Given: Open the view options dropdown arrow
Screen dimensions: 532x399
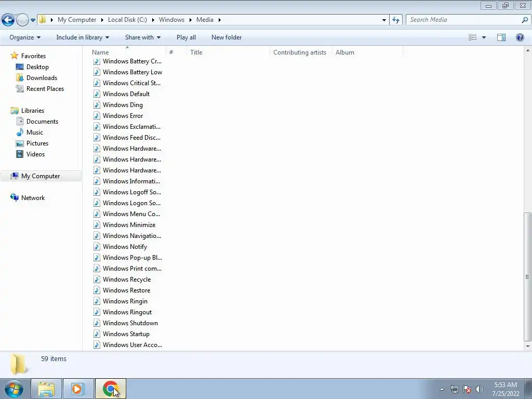Looking at the screenshot, I should (484, 37).
